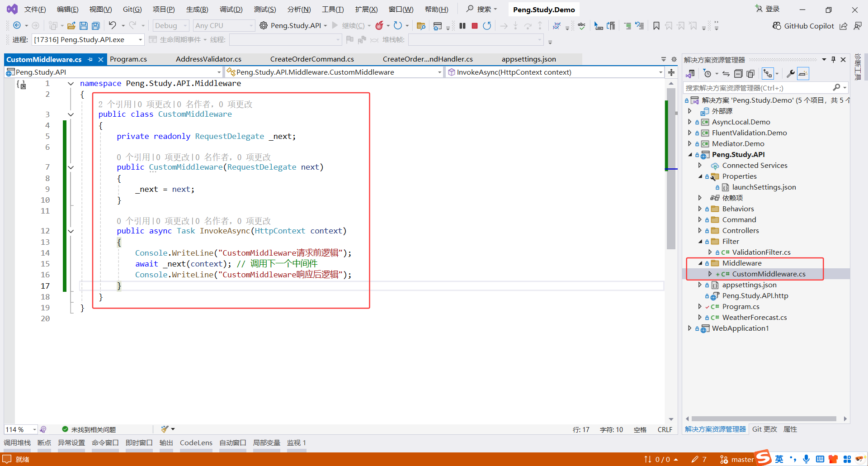Open the Any CPU platform dropdown

pyautogui.click(x=224, y=26)
